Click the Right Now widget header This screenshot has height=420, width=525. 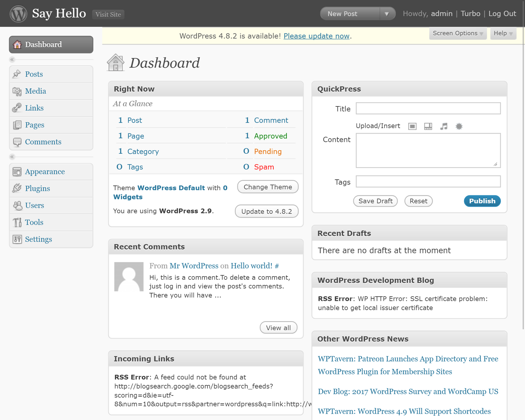(206, 89)
